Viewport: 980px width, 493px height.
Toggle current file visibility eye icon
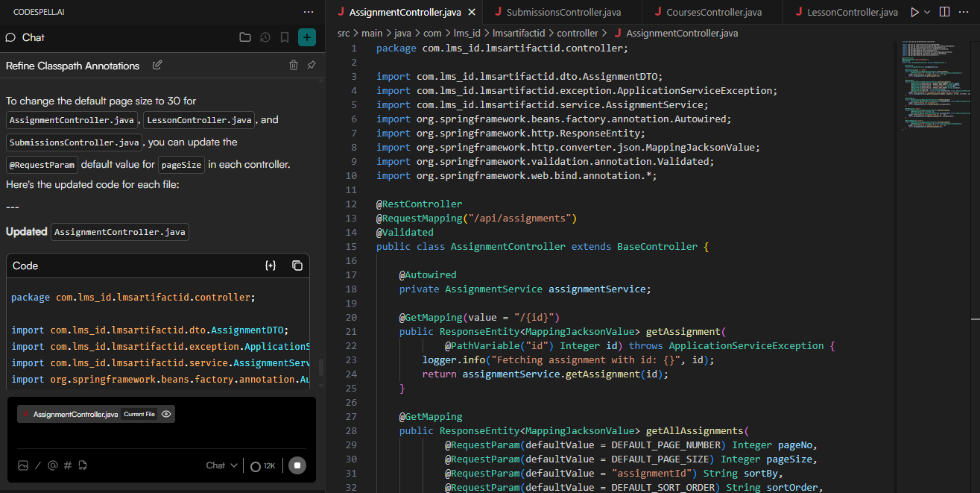[x=166, y=414]
